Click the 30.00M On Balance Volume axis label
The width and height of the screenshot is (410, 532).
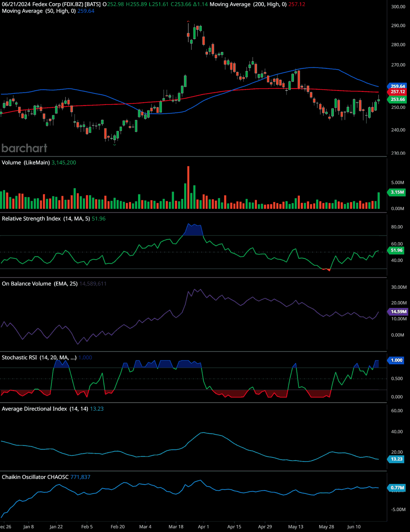(x=399, y=287)
